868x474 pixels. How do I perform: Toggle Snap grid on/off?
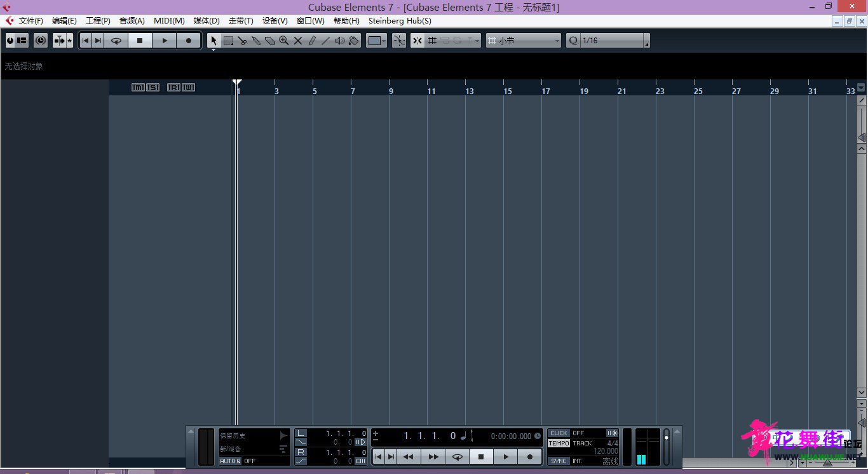coord(417,41)
